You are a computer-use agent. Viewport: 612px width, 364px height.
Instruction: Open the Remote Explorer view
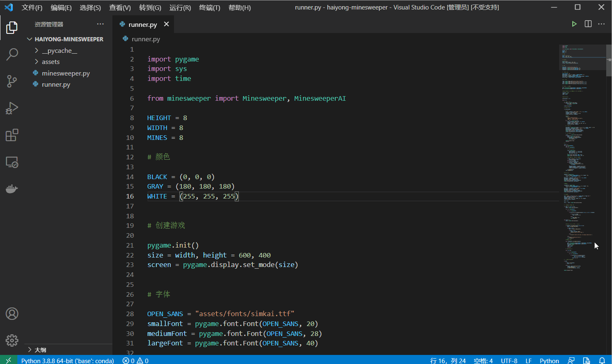point(12,162)
